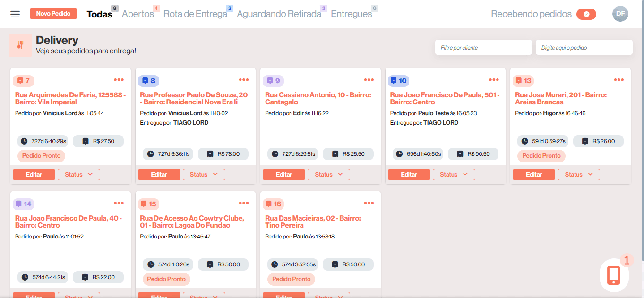Switch to the Aguardando Retirada tab
Viewport: 644px width, 298px height.
(x=279, y=14)
